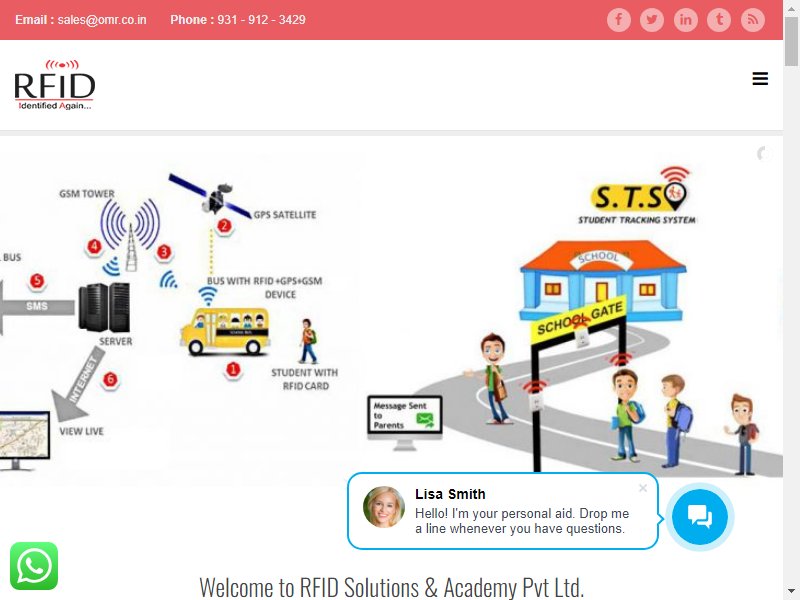Open the LinkedIn social icon
800x600 pixels.
click(x=686, y=20)
